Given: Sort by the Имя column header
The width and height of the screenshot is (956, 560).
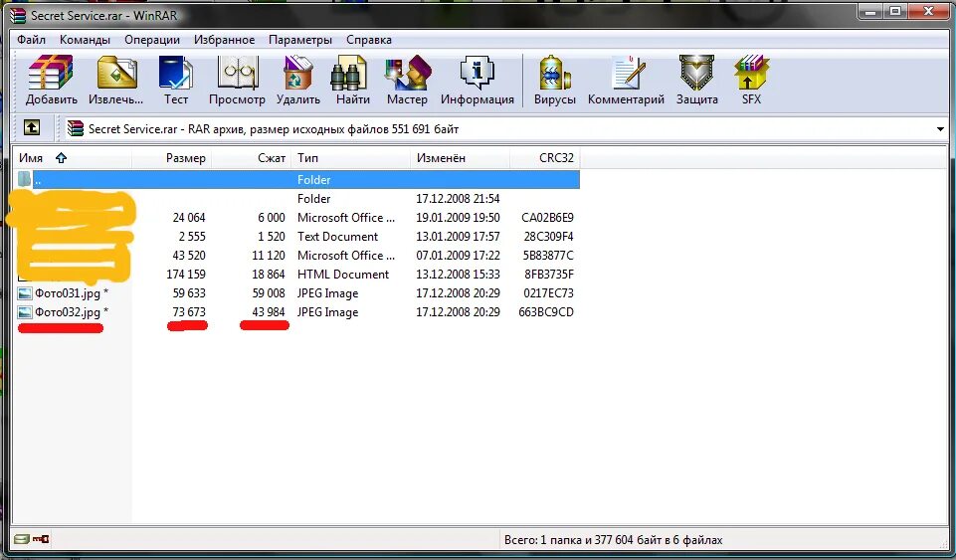Looking at the screenshot, I should click(x=72, y=158).
